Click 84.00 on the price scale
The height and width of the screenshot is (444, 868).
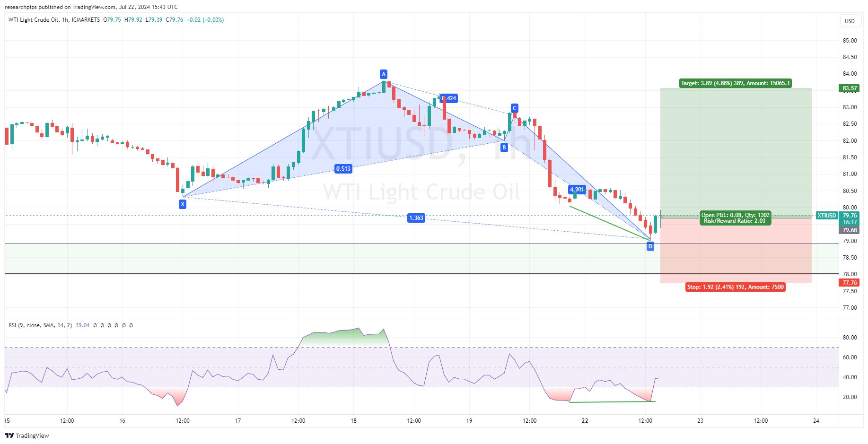850,74
